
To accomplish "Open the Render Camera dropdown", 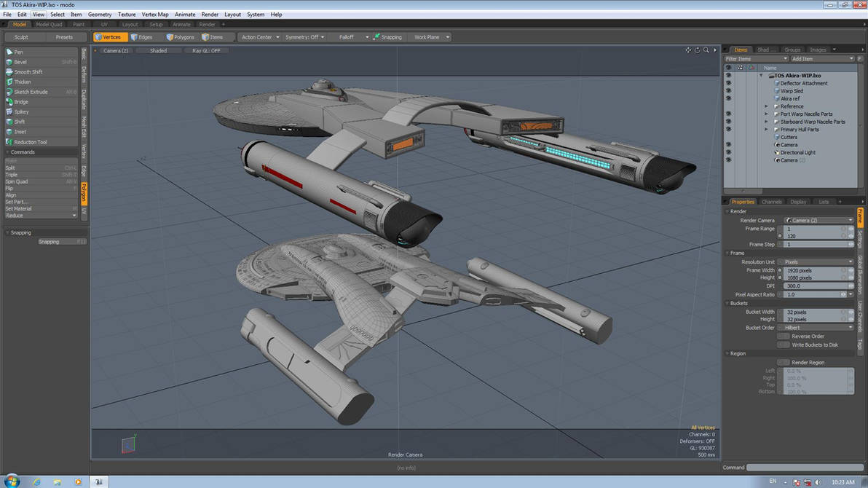I will click(818, 221).
